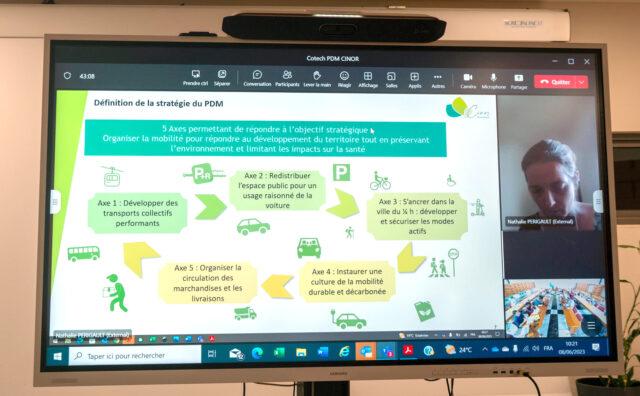Open the Applis menu
640x396 pixels.
tap(414, 80)
